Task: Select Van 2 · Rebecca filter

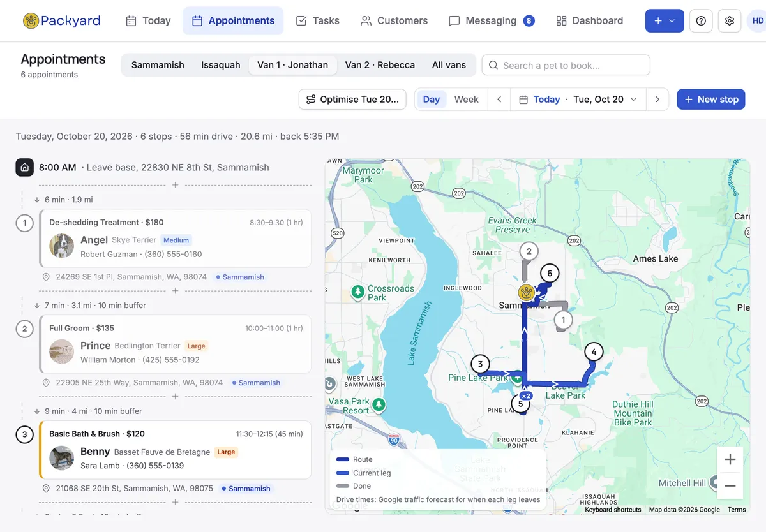Action: (x=380, y=65)
